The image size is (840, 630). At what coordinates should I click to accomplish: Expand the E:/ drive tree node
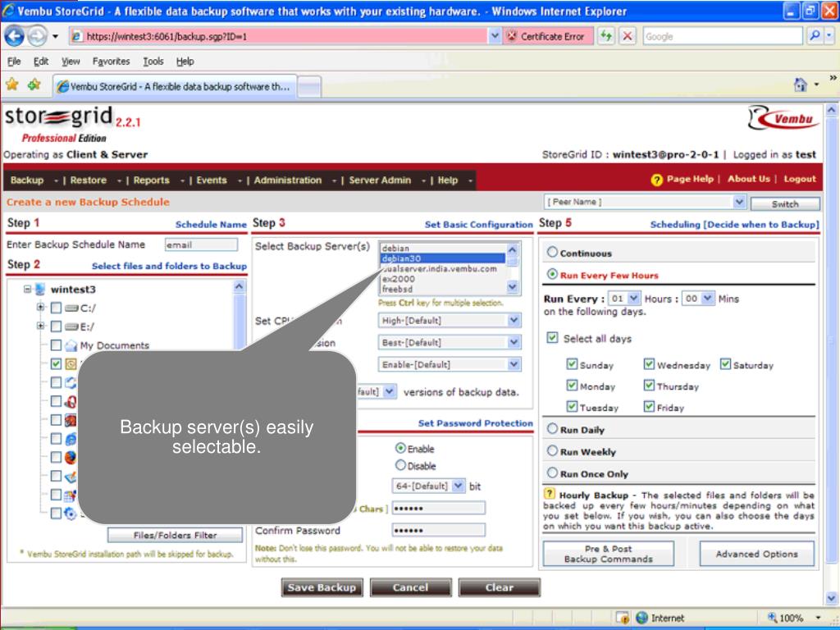(x=40, y=326)
